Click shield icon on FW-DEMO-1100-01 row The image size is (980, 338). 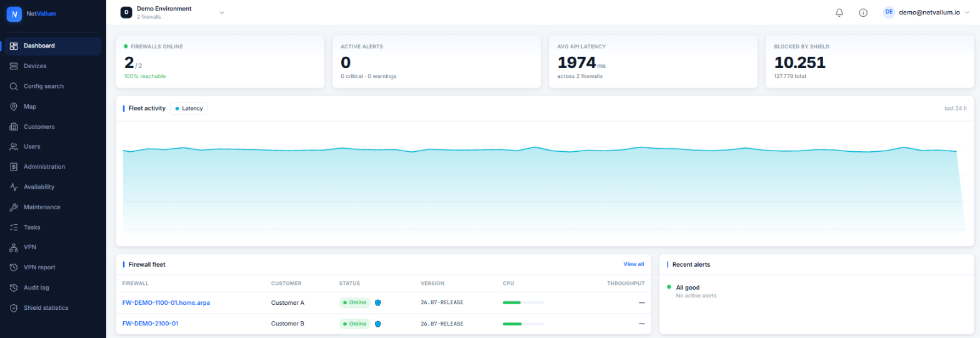point(377,302)
